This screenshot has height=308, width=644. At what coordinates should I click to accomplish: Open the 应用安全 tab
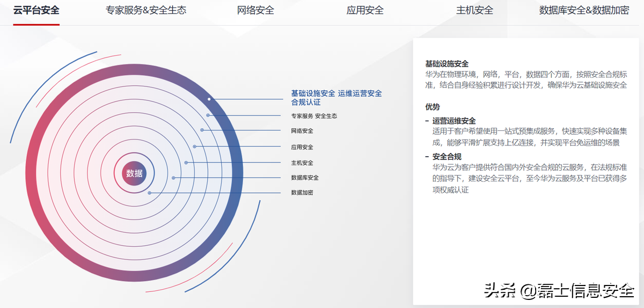coord(365,10)
